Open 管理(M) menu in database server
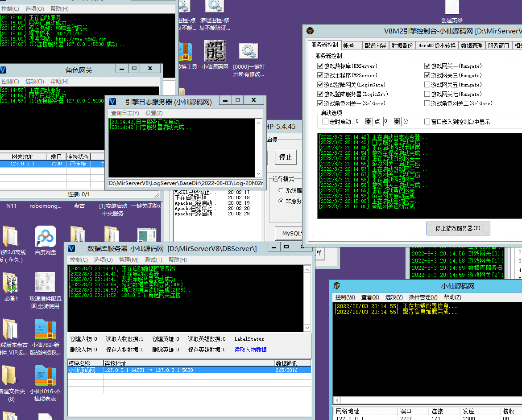 pyautogui.click(x=129, y=259)
